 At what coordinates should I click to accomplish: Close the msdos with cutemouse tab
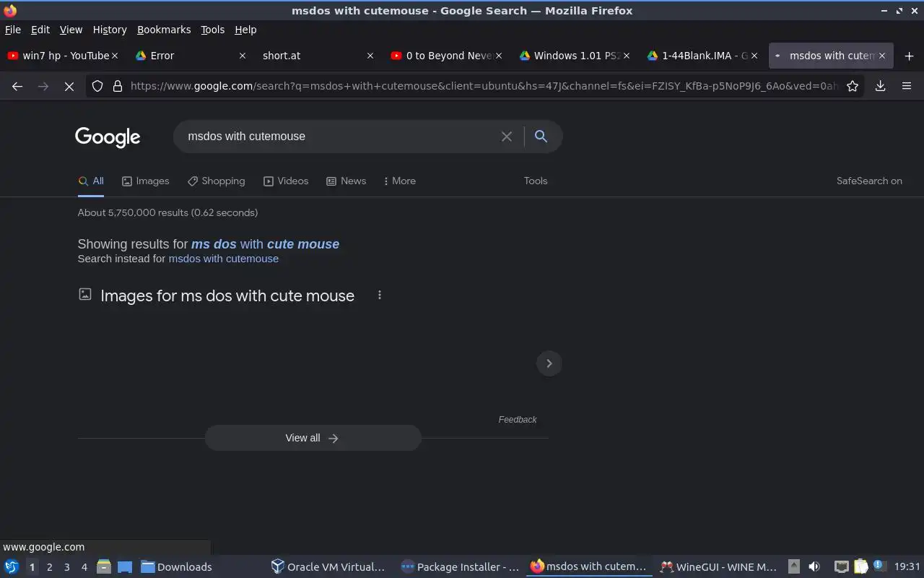(881, 56)
